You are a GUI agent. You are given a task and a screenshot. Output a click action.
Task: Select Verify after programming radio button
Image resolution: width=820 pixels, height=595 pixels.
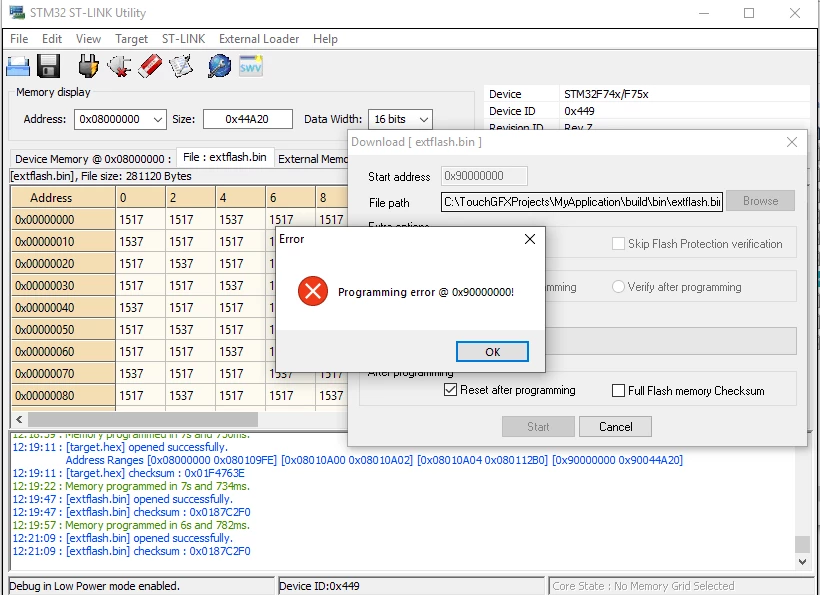click(618, 287)
